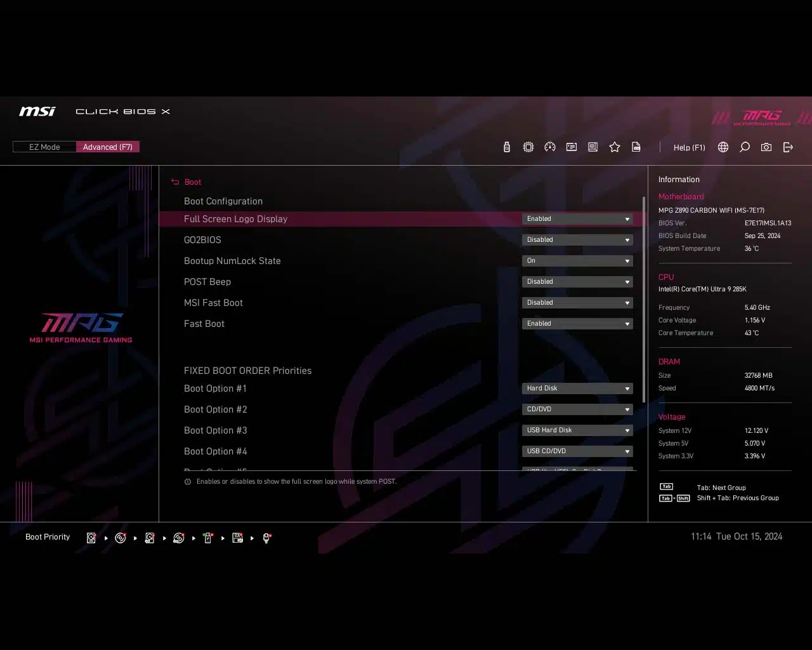The width and height of the screenshot is (812, 650).
Task: Change language with the globe icon
Action: click(x=723, y=147)
